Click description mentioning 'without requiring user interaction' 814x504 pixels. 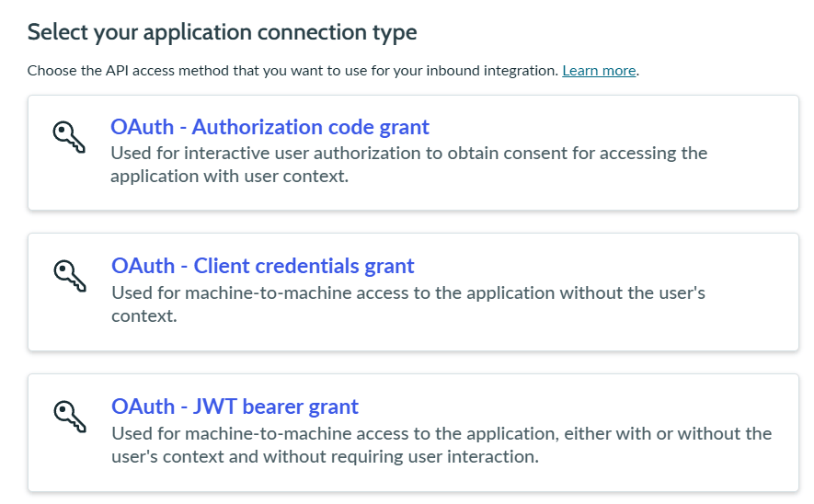pyautogui.click(x=441, y=445)
